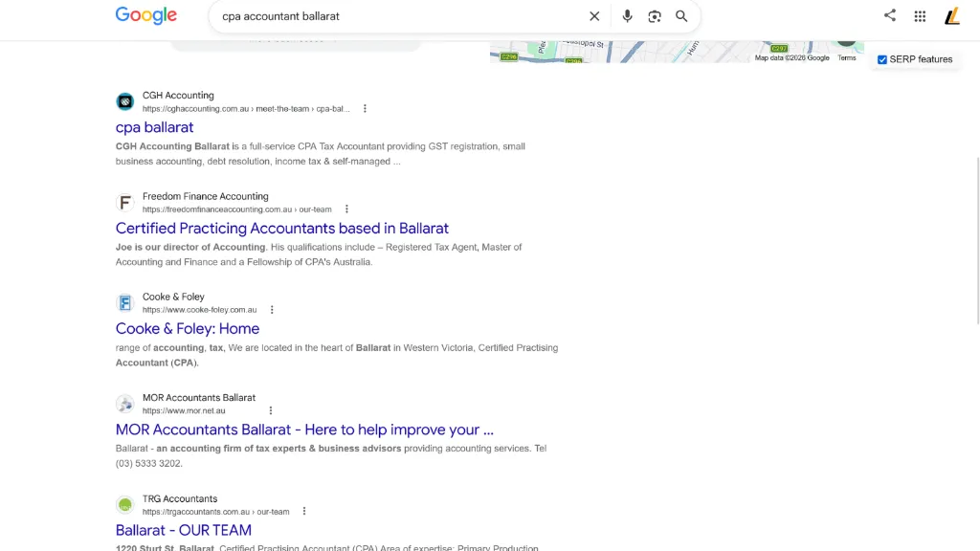Image resolution: width=980 pixels, height=551 pixels.
Task: Open the account profile avatar
Action: pos(952,16)
